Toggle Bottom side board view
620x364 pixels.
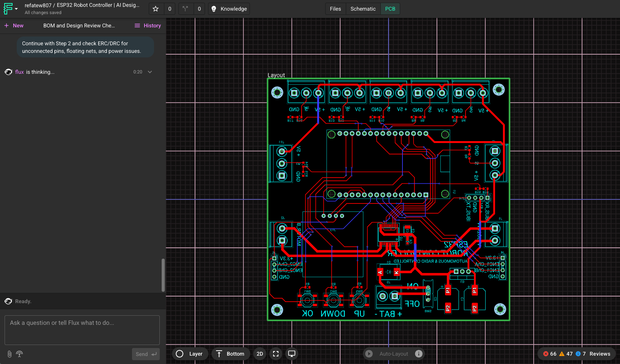(230, 354)
